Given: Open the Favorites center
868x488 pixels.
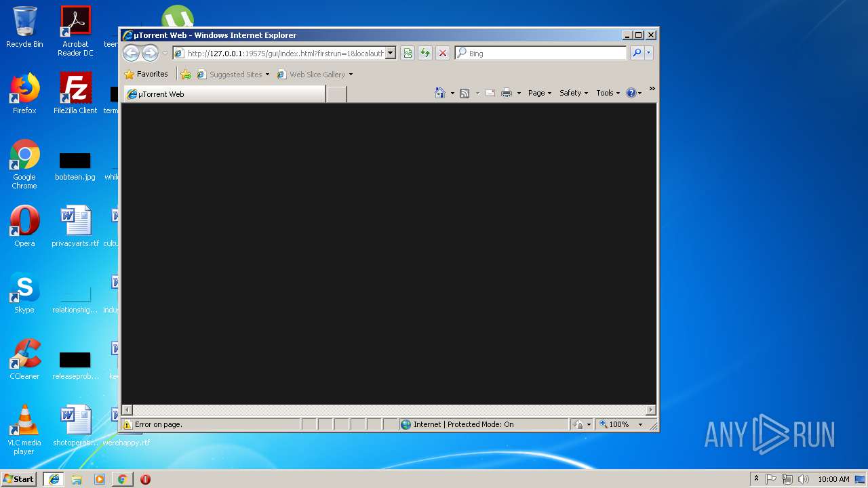Looking at the screenshot, I should [x=146, y=75].
